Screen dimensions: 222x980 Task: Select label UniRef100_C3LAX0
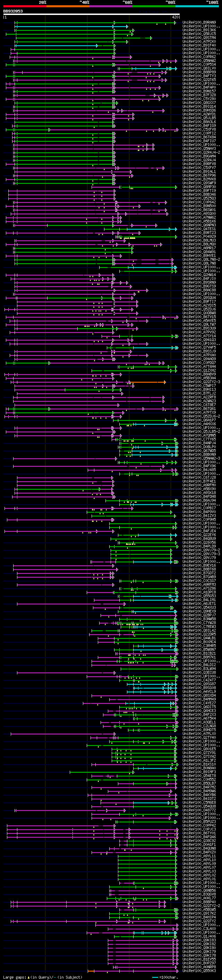pos(199,929)
